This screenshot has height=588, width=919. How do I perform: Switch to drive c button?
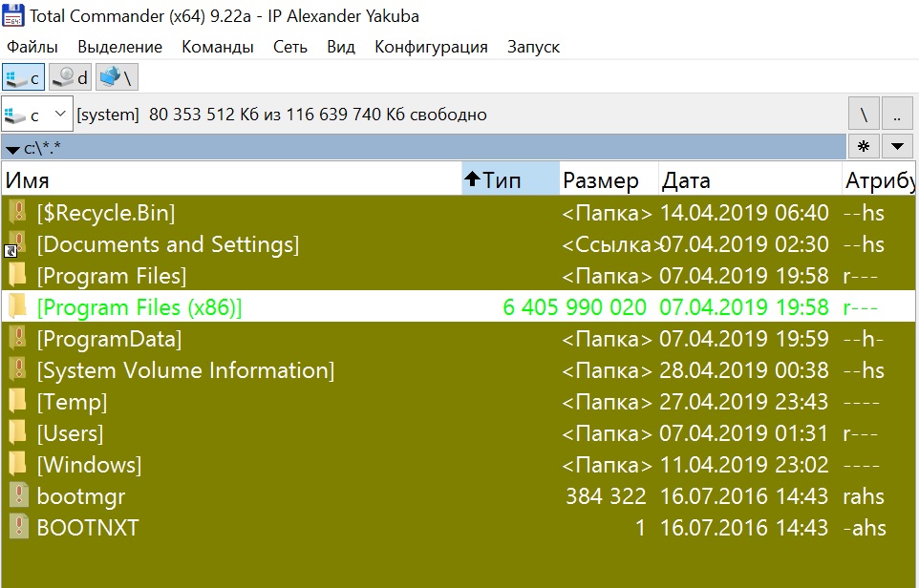pyautogui.click(x=24, y=77)
